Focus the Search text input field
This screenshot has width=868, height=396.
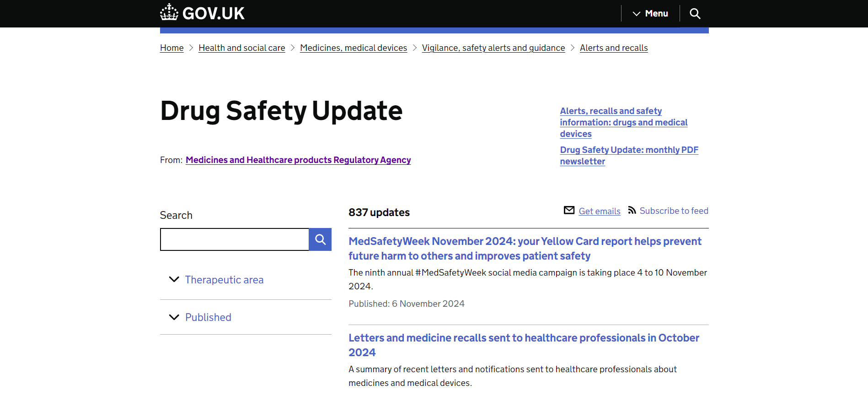click(235, 239)
